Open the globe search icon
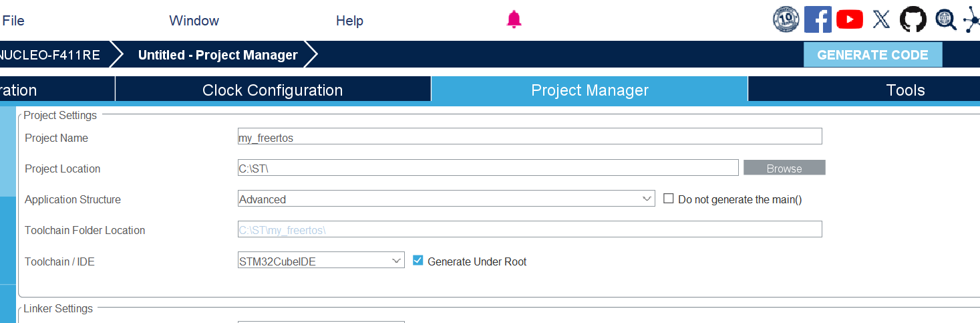The height and width of the screenshot is (323, 980). (946, 20)
